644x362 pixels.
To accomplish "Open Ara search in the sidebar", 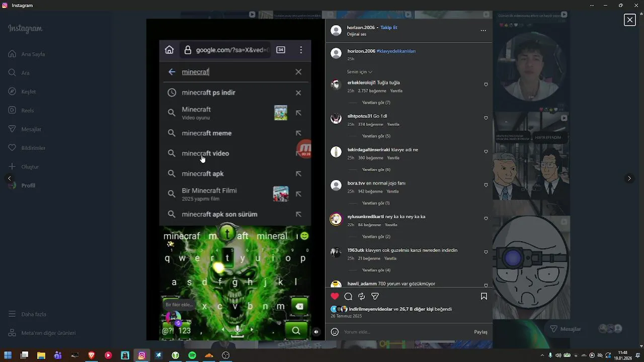I will pos(19,73).
